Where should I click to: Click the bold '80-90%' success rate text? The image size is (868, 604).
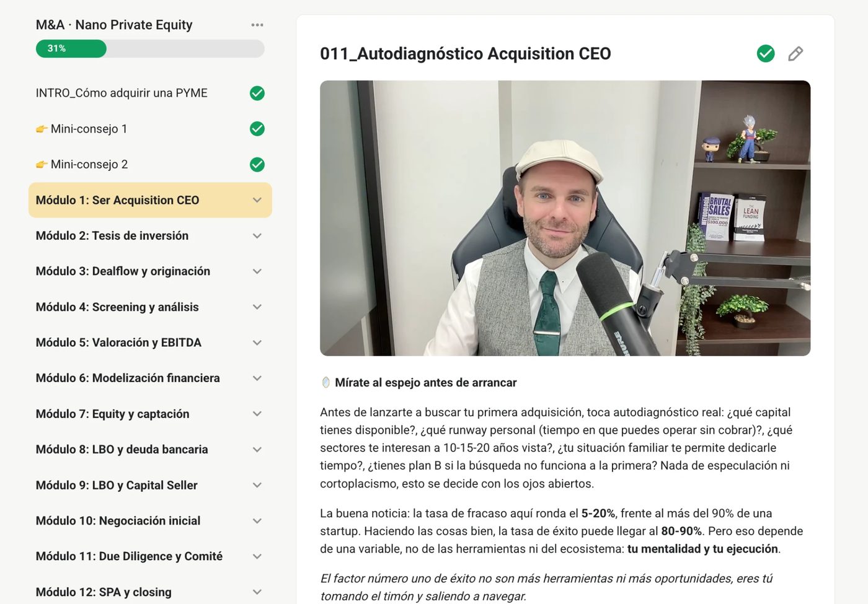pyautogui.click(x=681, y=532)
